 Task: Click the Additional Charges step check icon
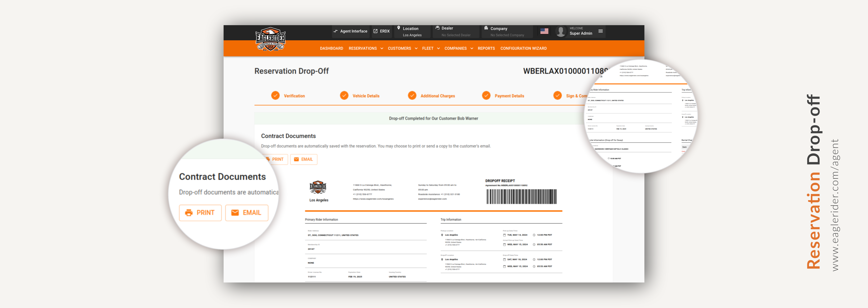pyautogui.click(x=412, y=95)
